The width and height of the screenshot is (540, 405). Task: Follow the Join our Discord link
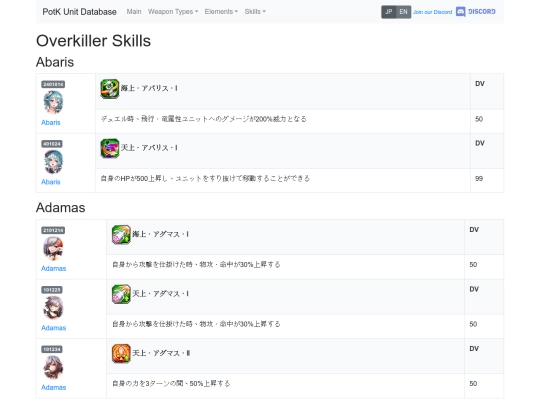tap(433, 12)
